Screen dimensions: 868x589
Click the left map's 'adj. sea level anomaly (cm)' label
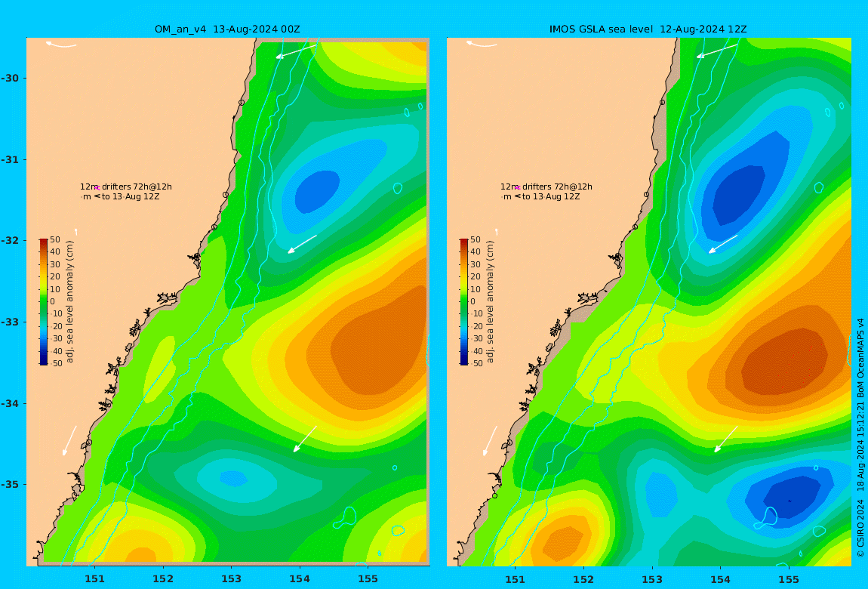click(69, 302)
